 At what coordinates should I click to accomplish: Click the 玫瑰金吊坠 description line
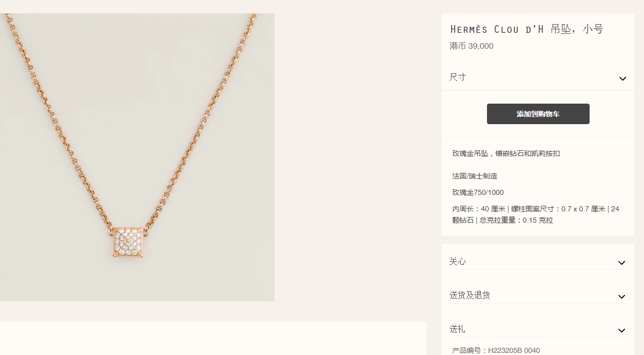point(506,153)
